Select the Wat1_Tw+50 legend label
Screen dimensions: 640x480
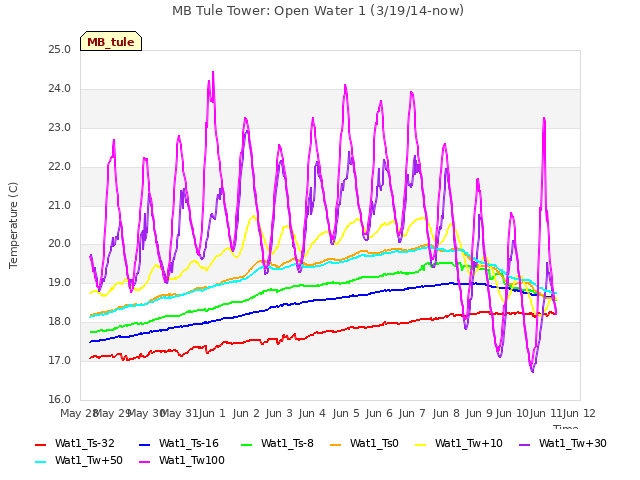tap(89, 460)
